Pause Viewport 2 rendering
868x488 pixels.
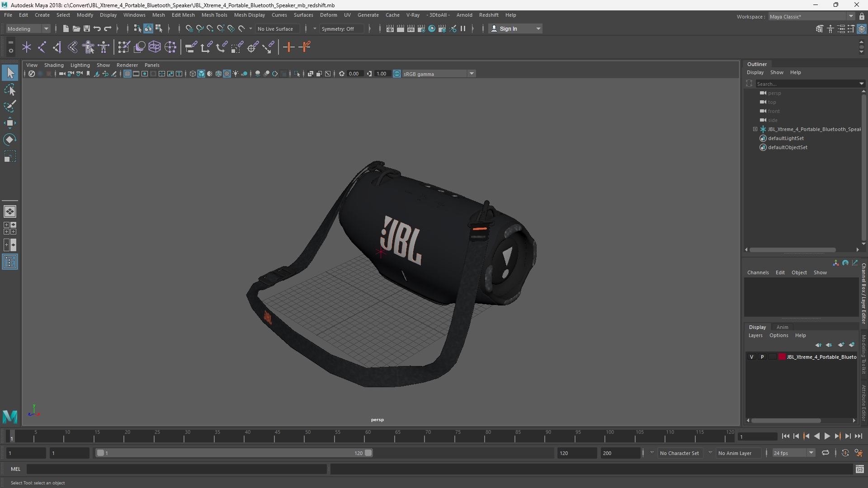pos(463,28)
